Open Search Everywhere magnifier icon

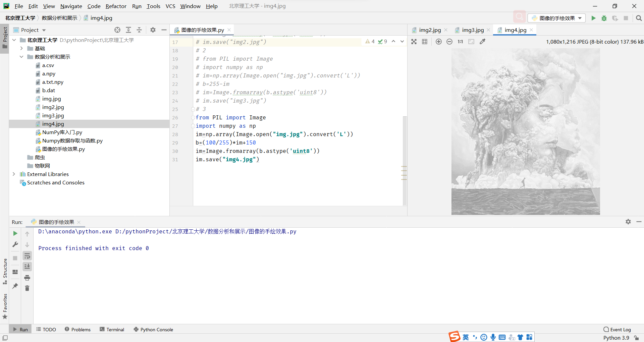[x=639, y=18]
